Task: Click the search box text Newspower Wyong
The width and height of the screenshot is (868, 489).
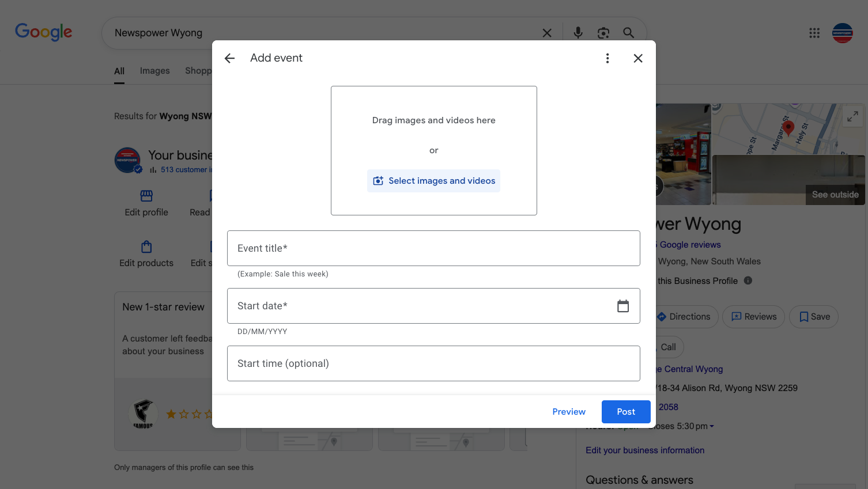Action: tap(158, 33)
